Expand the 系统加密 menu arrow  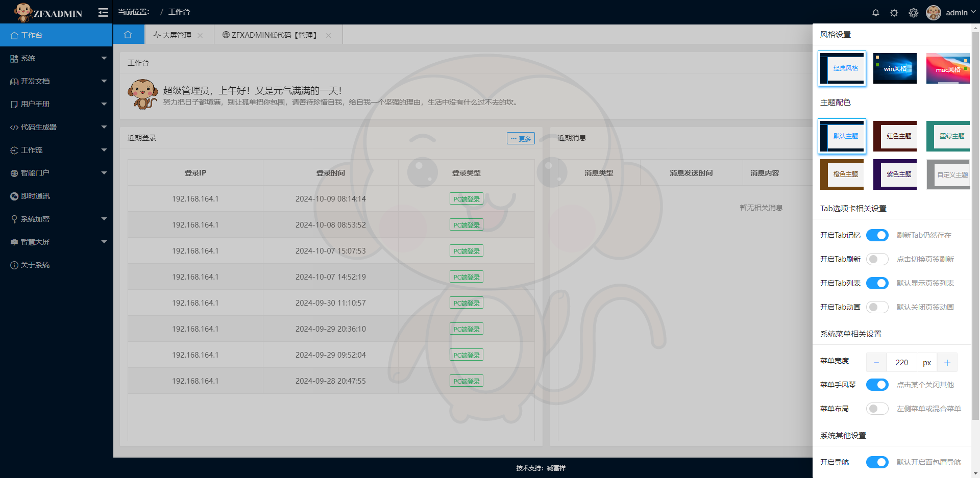[104, 219]
